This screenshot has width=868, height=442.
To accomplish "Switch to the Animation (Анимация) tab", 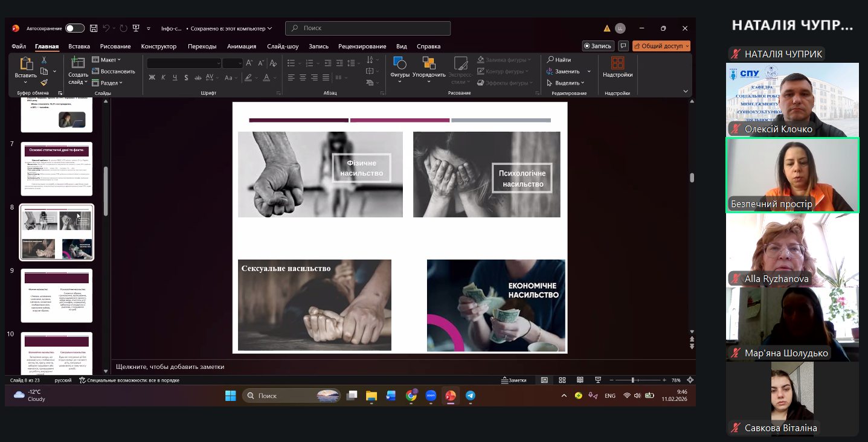I will click(242, 46).
